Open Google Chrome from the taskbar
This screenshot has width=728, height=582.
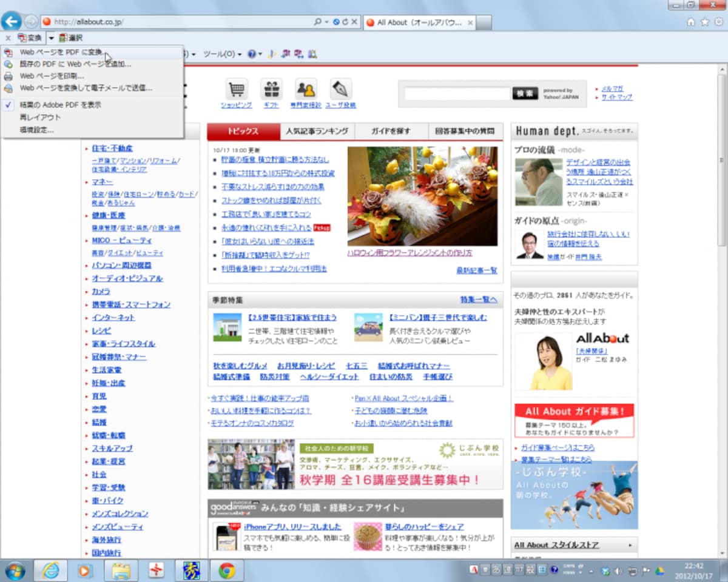[x=227, y=570]
